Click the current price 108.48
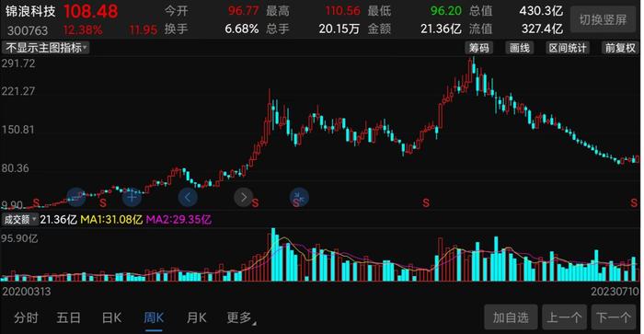 (x=91, y=11)
